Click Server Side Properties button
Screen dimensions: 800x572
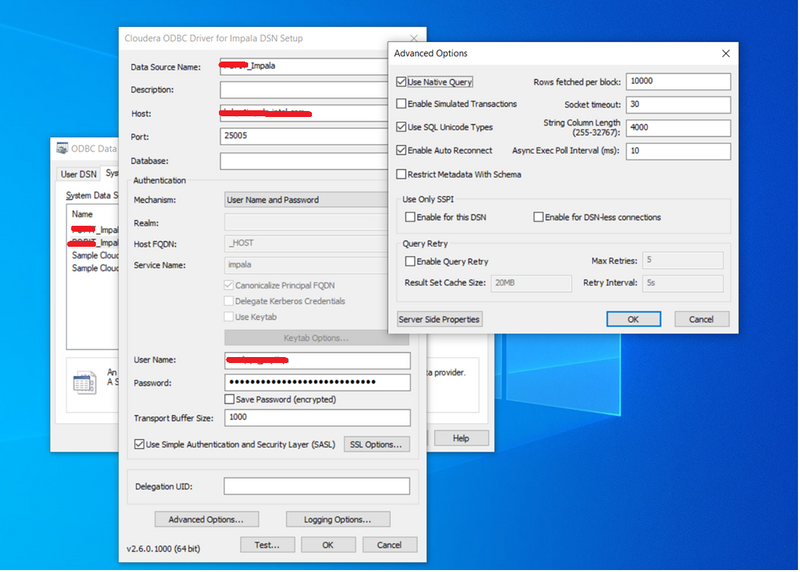click(x=439, y=319)
